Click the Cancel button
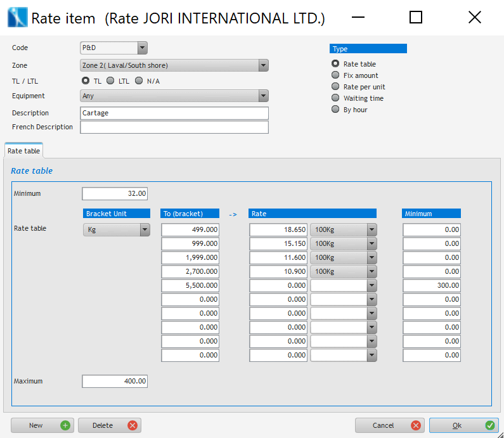The width and height of the screenshot is (504, 438). click(390, 425)
